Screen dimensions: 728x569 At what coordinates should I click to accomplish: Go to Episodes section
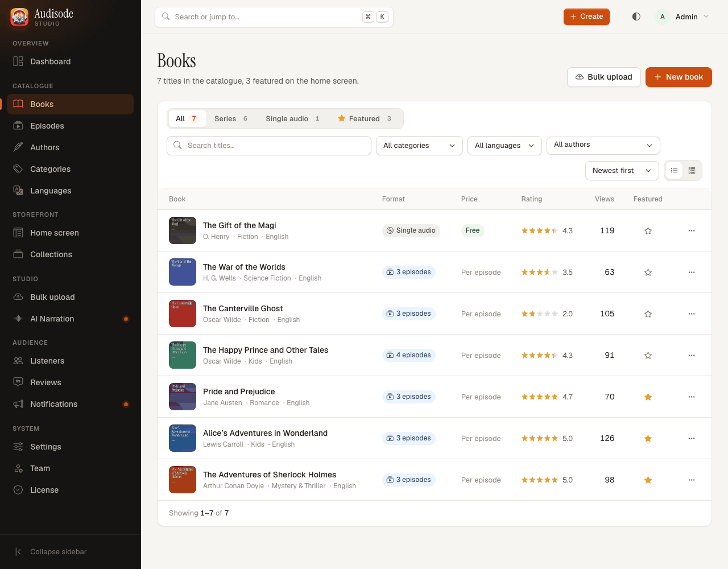pyautogui.click(x=71, y=126)
